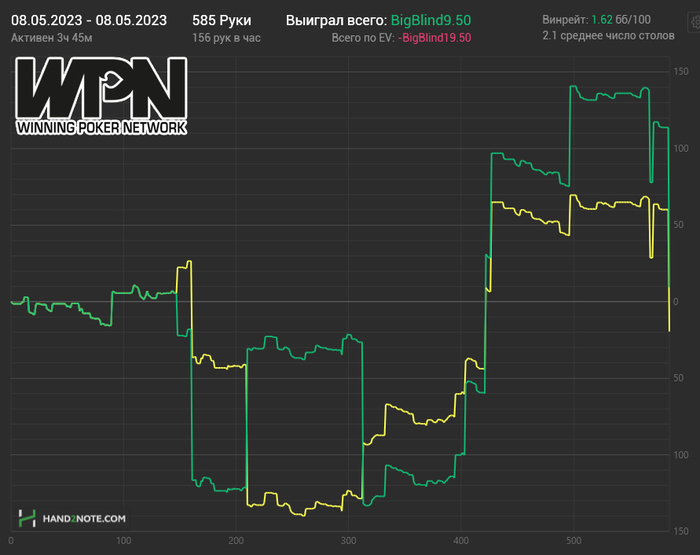Click the Всего по EV label
The image size is (700, 555).
(363, 38)
